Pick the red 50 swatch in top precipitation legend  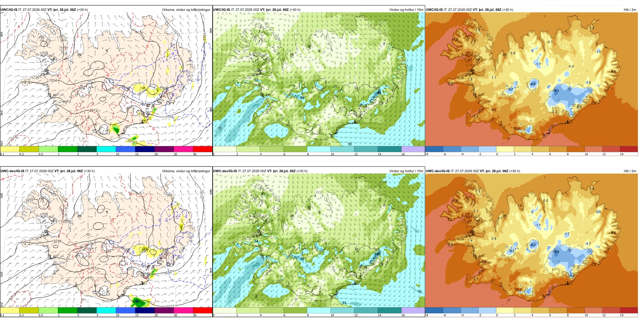(x=203, y=149)
